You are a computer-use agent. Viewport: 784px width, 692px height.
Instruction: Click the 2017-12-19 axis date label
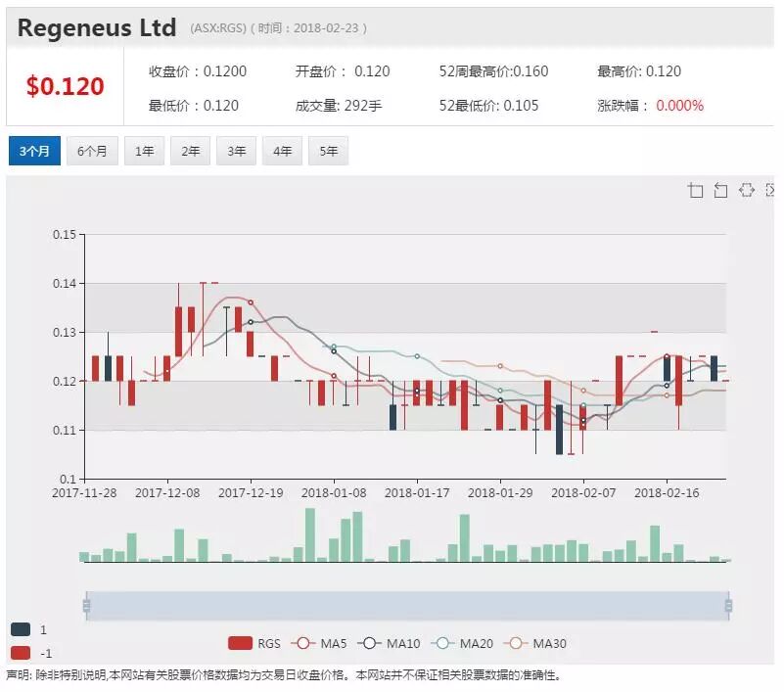(x=251, y=492)
